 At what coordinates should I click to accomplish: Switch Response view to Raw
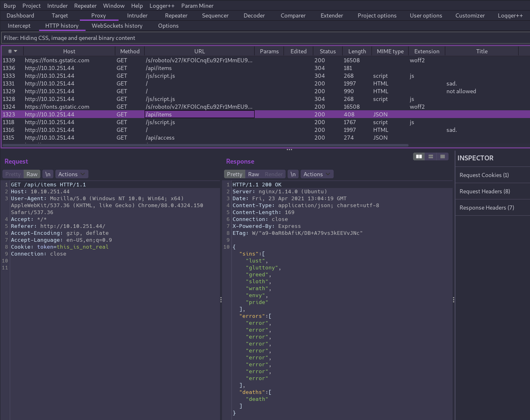253,174
